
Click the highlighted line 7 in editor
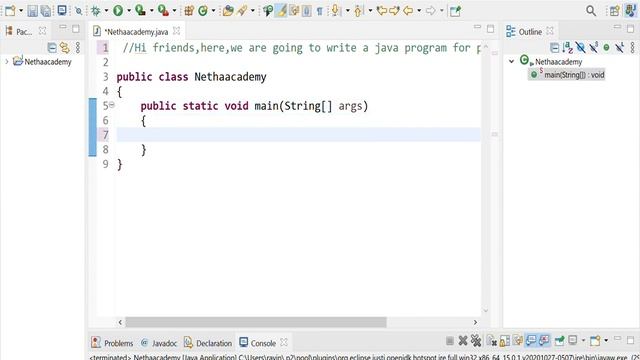click(298, 135)
